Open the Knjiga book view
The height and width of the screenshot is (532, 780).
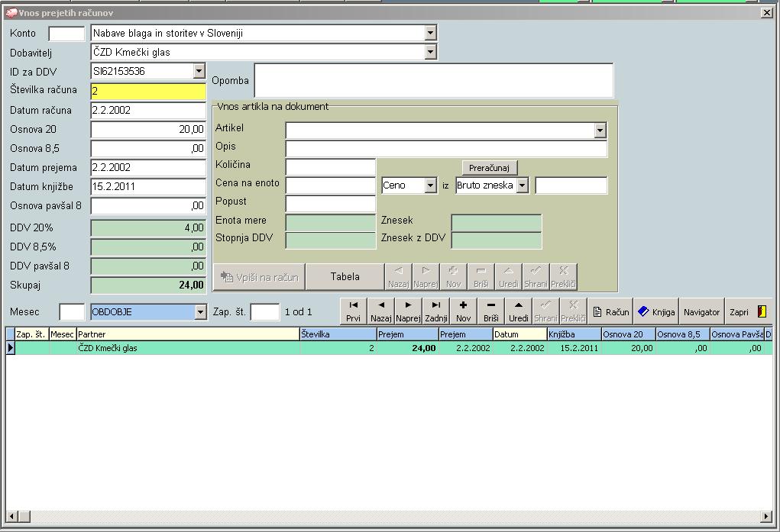click(656, 311)
